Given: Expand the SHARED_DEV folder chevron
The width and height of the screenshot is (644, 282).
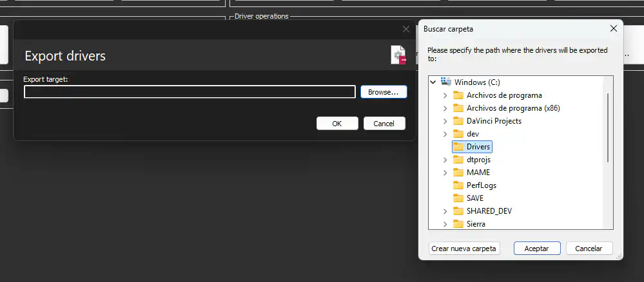Looking at the screenshot, I should point(445,211).
